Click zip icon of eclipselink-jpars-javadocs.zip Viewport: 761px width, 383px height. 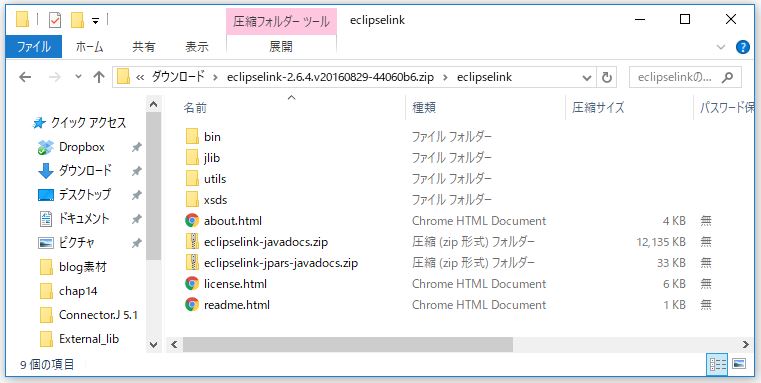pos(192,263)
